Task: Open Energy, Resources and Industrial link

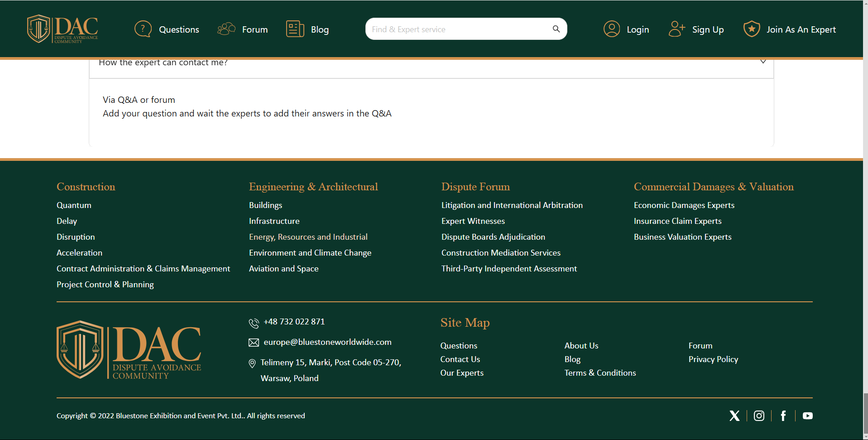Action: point(308,237)
